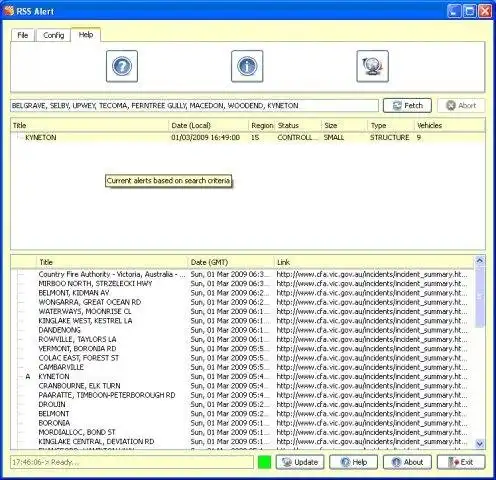Click the Link column header
The height and width of the screenshot is (480, 496).
[374, 262]
